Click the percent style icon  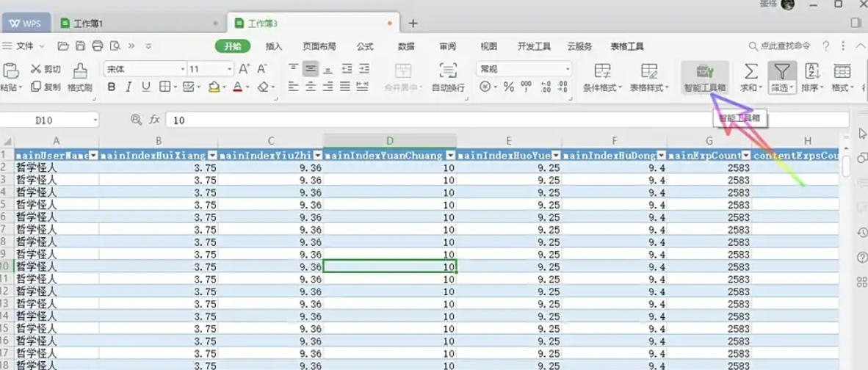(x=507, y=87)
